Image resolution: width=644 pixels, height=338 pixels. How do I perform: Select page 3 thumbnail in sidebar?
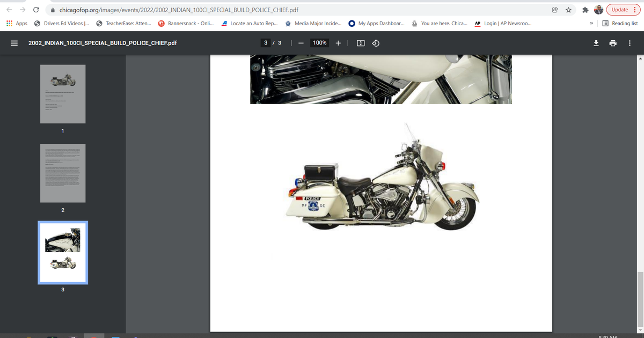[x=63, y=252]
